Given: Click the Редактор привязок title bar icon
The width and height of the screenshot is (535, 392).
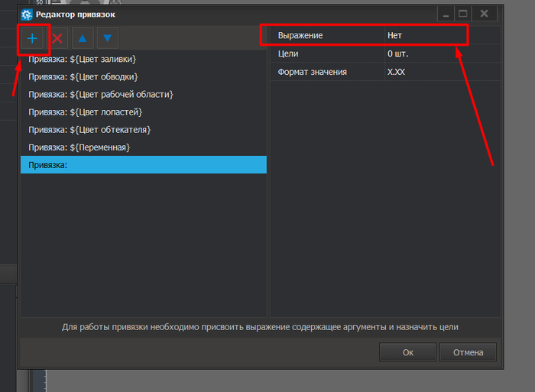Looking at the screenshot, I should click(x=26, y=15).
